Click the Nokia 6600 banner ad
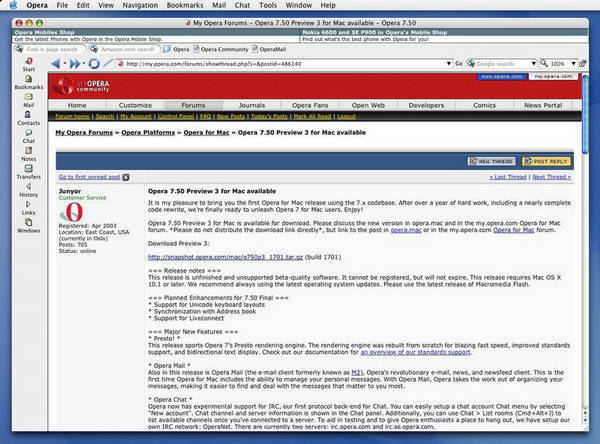The width and height of the screenshot is (600, 444). pos(444,36)
